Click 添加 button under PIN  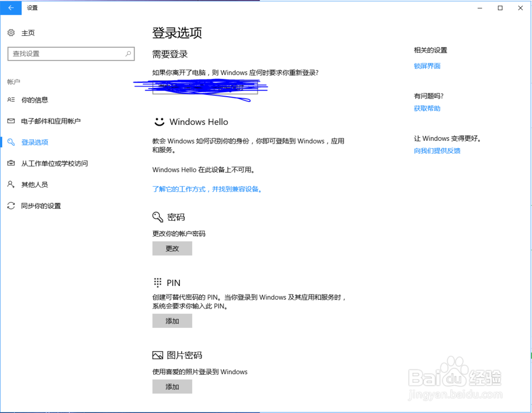(x=172, y=321)
